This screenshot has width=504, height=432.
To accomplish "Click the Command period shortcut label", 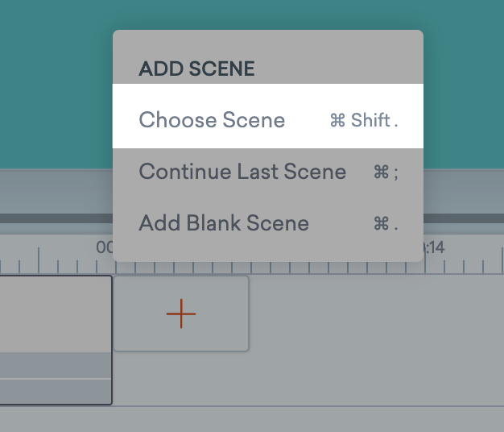I will [386, 224].
